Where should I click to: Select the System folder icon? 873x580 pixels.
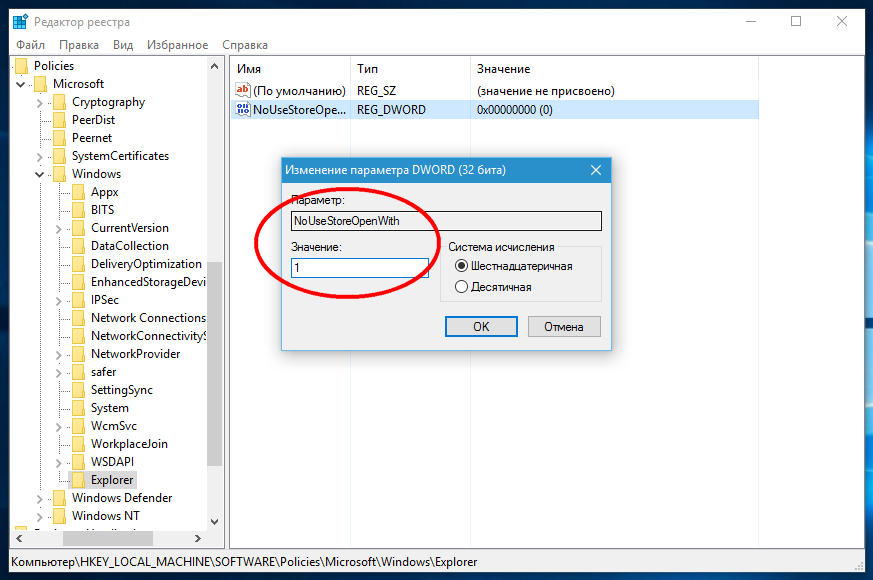[x=79, y=408]
